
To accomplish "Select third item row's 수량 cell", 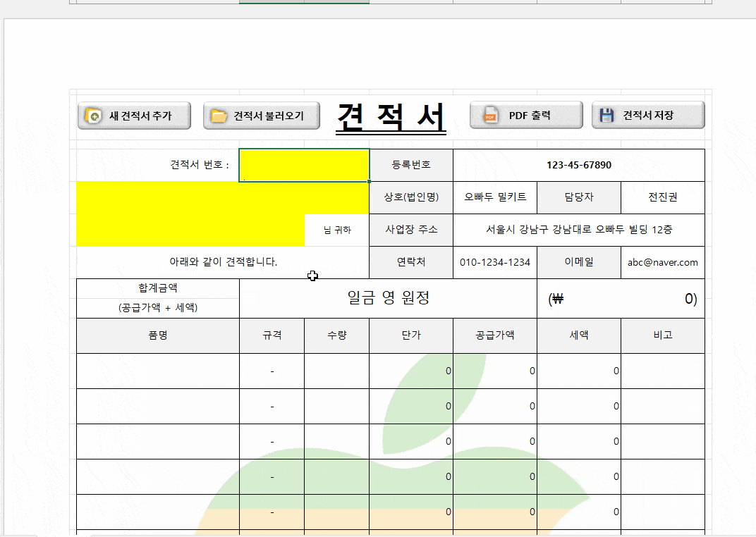I will [337, 442].
